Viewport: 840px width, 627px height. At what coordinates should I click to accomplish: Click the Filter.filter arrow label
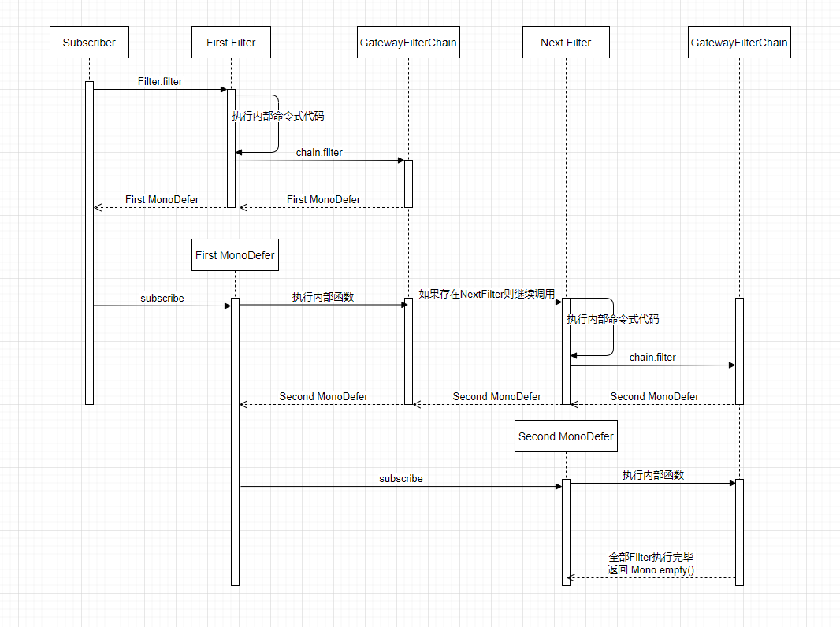point(160,81)
